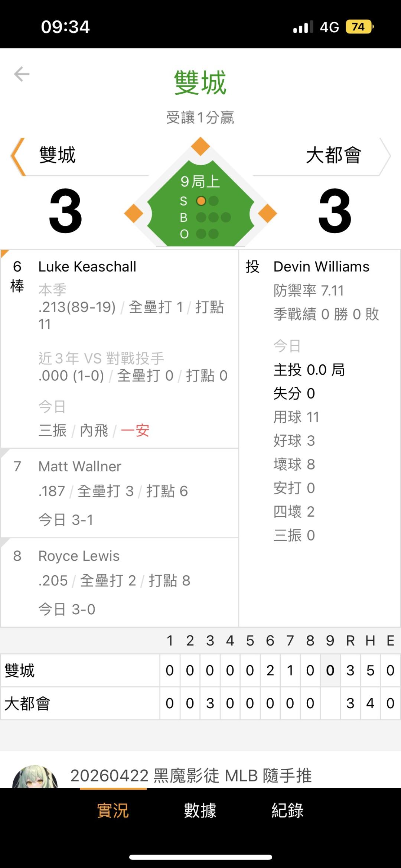
Task: Open the 黑魔影徒 MLB 隨手推 post
Action: pyautogui.click(x=191, y=776)
